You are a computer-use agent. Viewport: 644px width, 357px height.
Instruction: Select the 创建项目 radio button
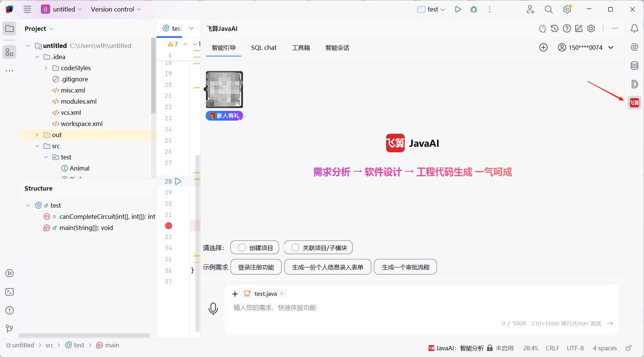(x=242, y=247)
